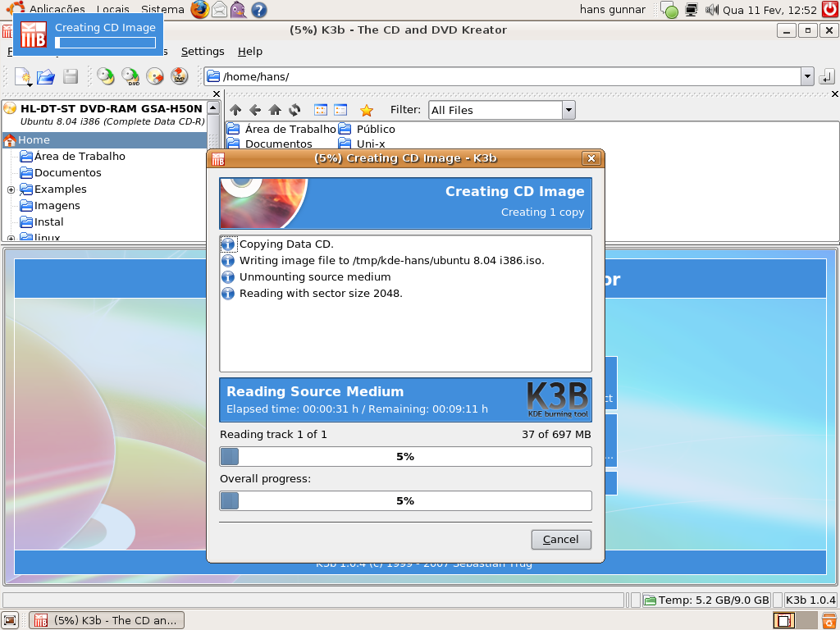Viewport: 840px width, 630px height.
Task: Click the Show Desktop icon in bottom panel
Action: click(x=10, y=620)
